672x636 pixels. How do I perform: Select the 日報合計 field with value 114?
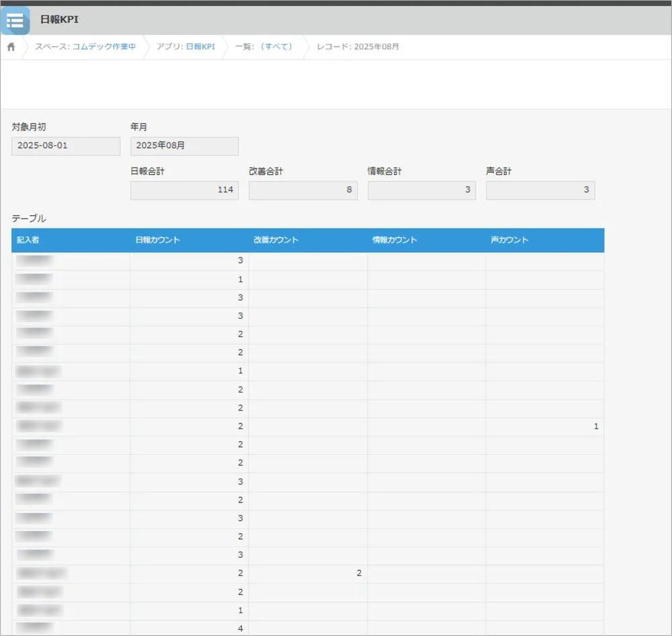(184, 190)
